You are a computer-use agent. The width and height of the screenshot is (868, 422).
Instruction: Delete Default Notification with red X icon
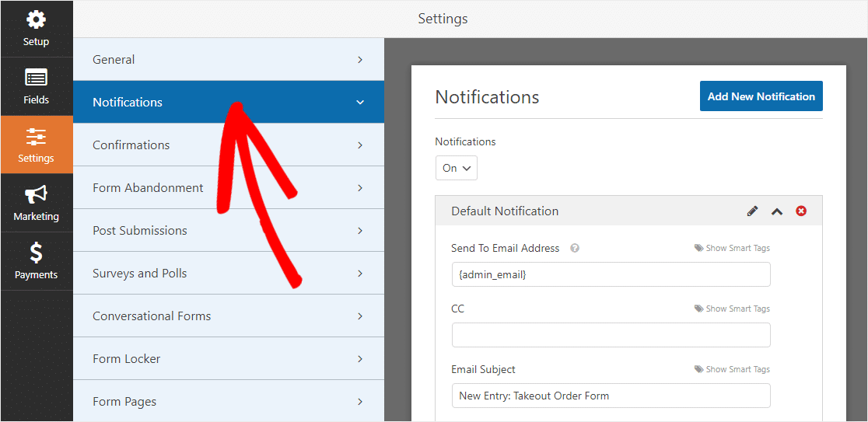pyautogui.click(x=801, y=211)
